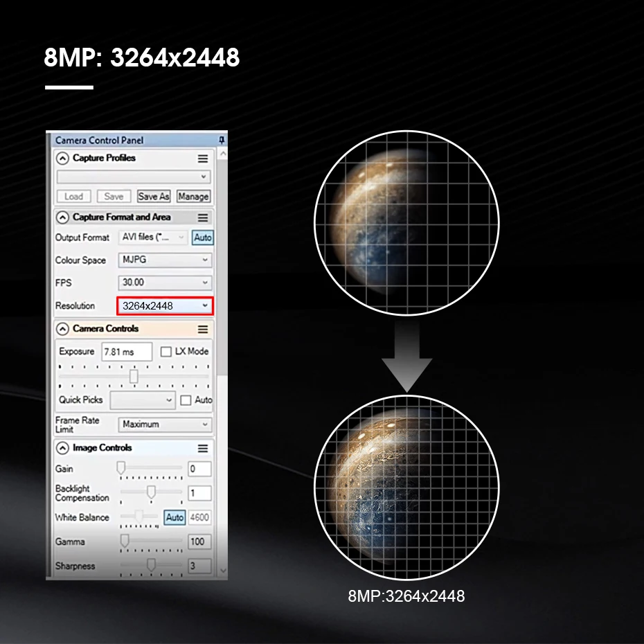Click the Manage profiles button
Screen dimensions: 644x644
point(193,197)
